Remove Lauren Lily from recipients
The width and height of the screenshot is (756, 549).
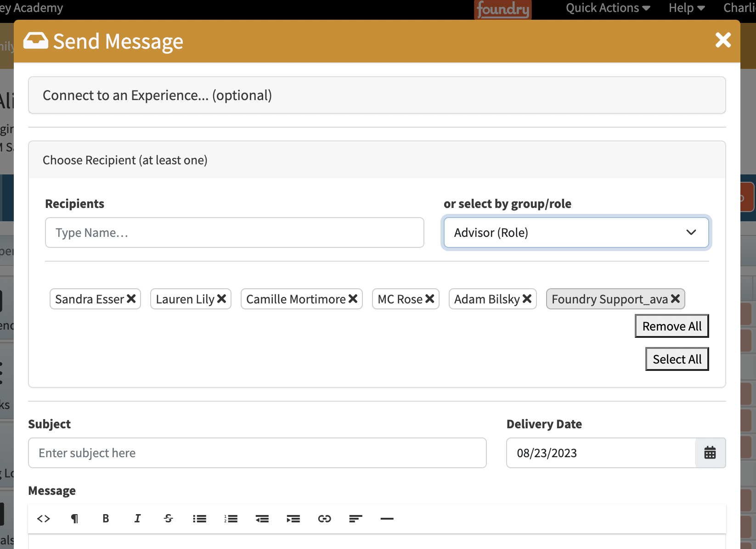pyautogui.click(x=222, y=299)
